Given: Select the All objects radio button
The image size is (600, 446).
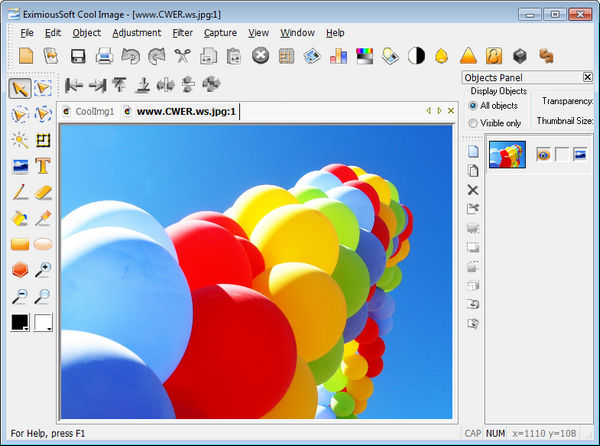Looking at the screenshot, I should pos(473,106).
